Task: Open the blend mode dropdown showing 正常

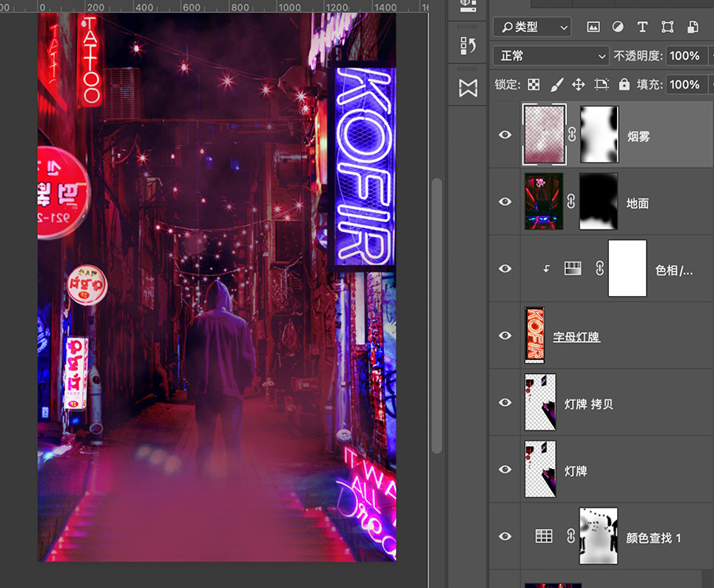Action: (x=550, y=56)
